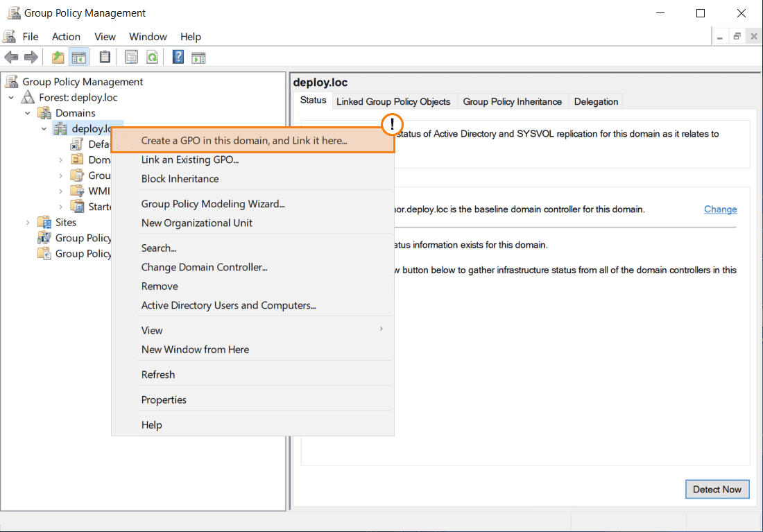Toggle the Show/Hide Action Pane icon
The width and height of the screenshot is (763, 532).
point(198,58)
